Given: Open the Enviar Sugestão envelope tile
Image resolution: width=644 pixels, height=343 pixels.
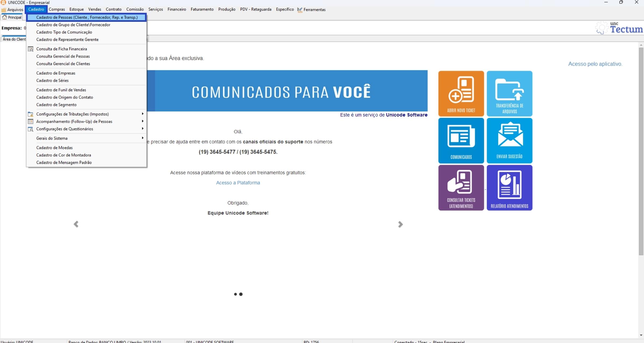Looking at the screenshot, I should pyautogui.click(x=509, y=140).
